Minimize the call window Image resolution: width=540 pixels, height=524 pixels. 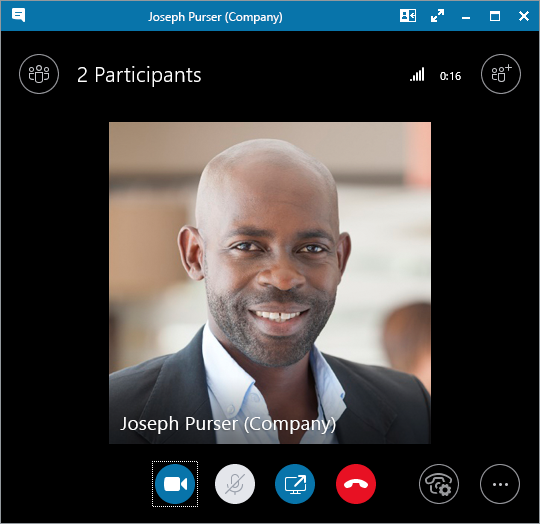point(466,17)
